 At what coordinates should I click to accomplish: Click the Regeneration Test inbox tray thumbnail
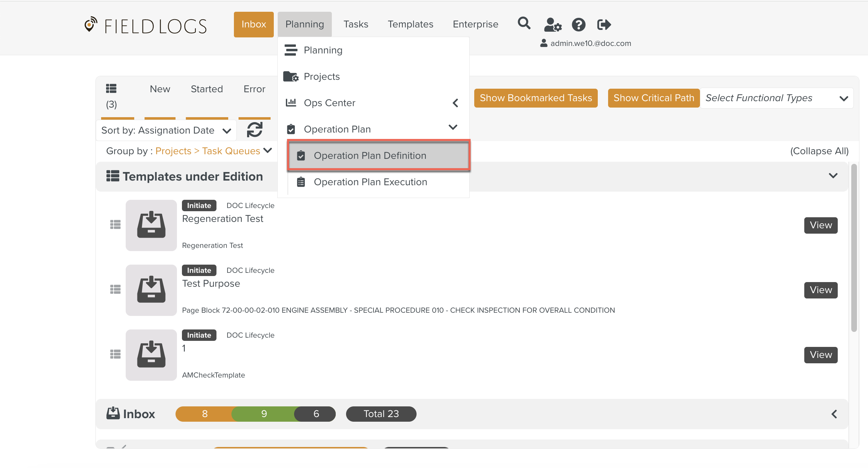(151, 225)
